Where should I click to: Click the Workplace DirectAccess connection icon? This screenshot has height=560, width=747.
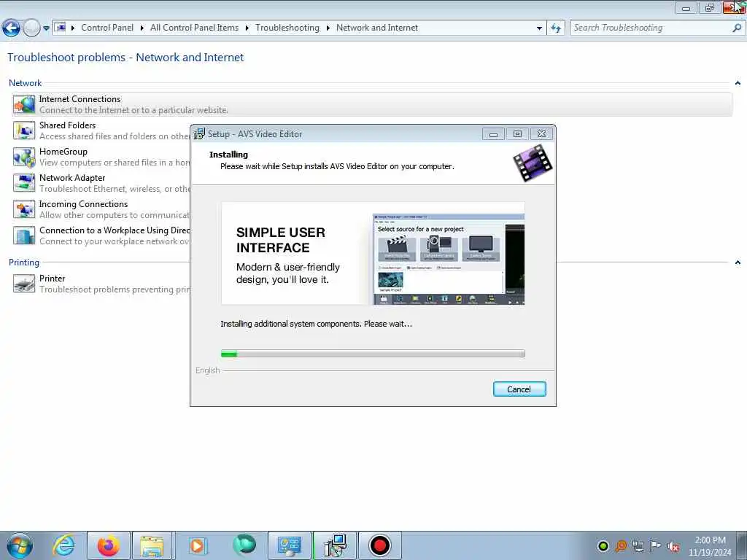(24, 236)
